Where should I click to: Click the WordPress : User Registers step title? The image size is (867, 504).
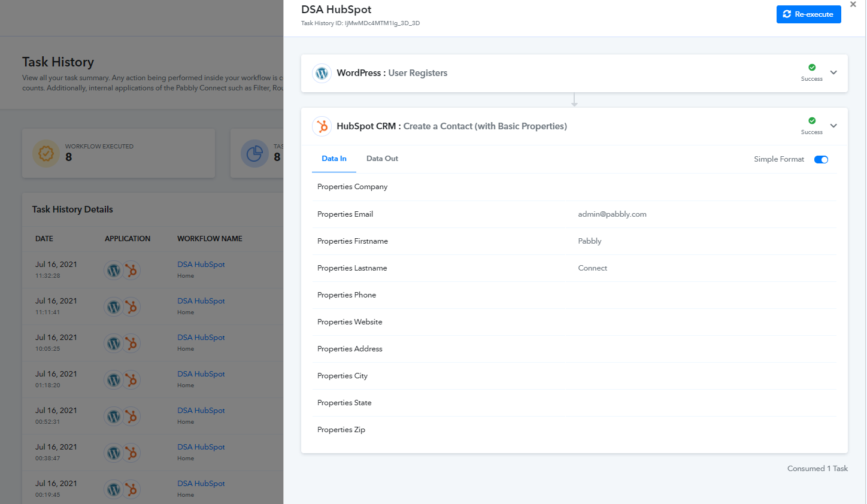point(392,73)
